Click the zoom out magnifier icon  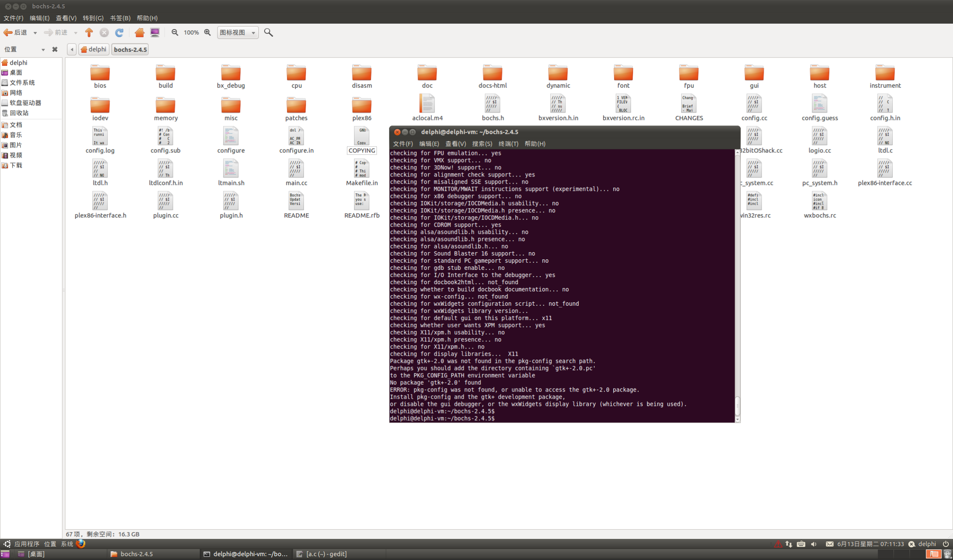tap(175, 33)
